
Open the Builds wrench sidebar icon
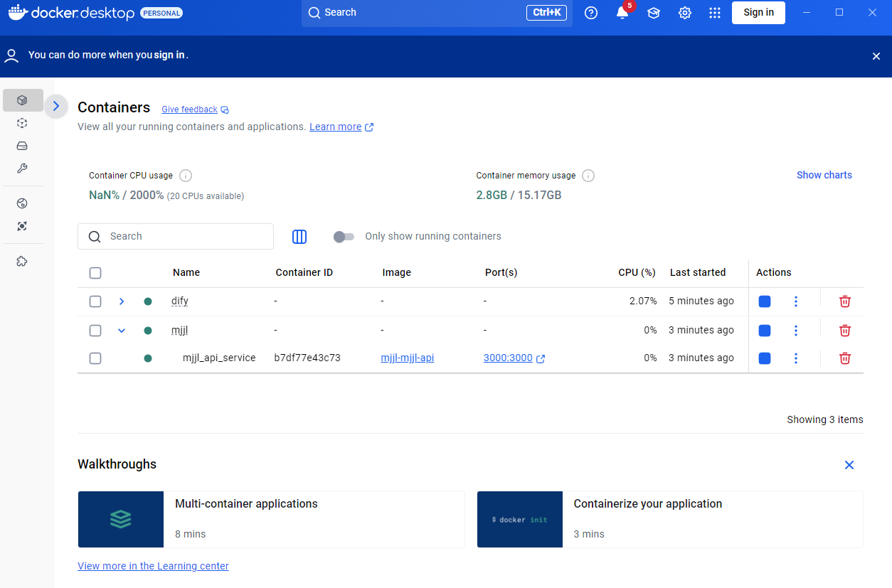click(23, 169)
